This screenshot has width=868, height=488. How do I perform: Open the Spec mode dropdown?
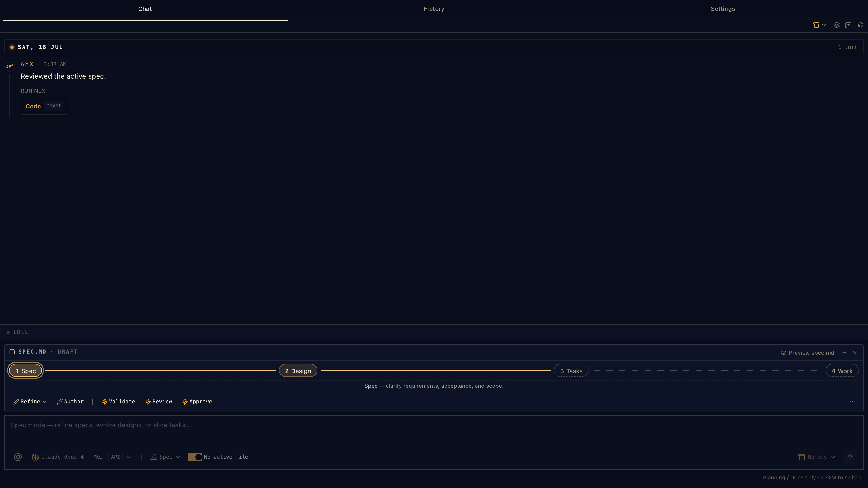(165, 457)
